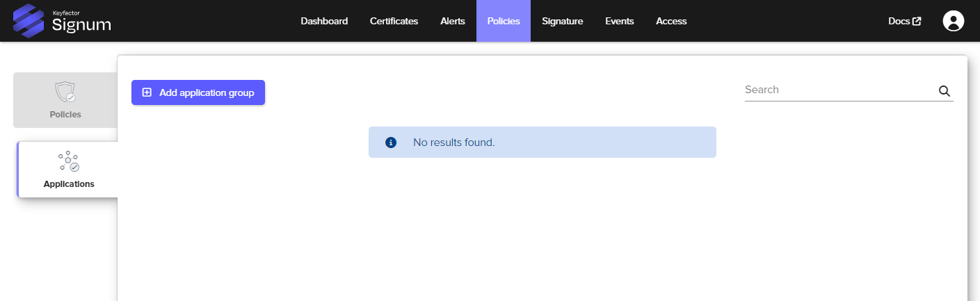Screen dimensions: 980x301
Task: Click the external link icon beside Docs
Action: pos(917,22)
